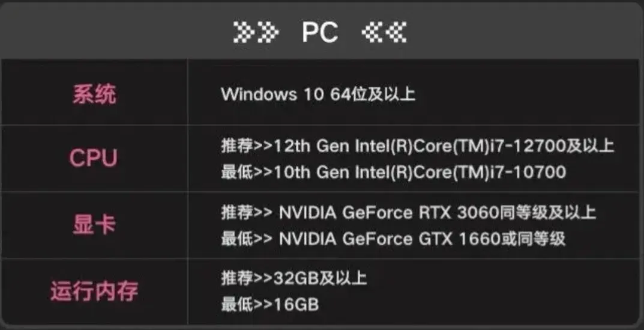
Task: Click the 显卡 row label
Action: (94, 225)
